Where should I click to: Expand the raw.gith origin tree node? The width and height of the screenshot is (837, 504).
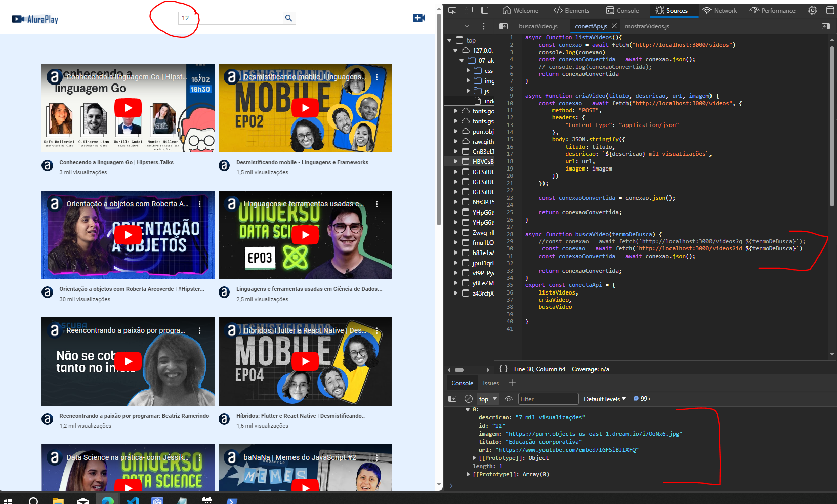(456, 141)
